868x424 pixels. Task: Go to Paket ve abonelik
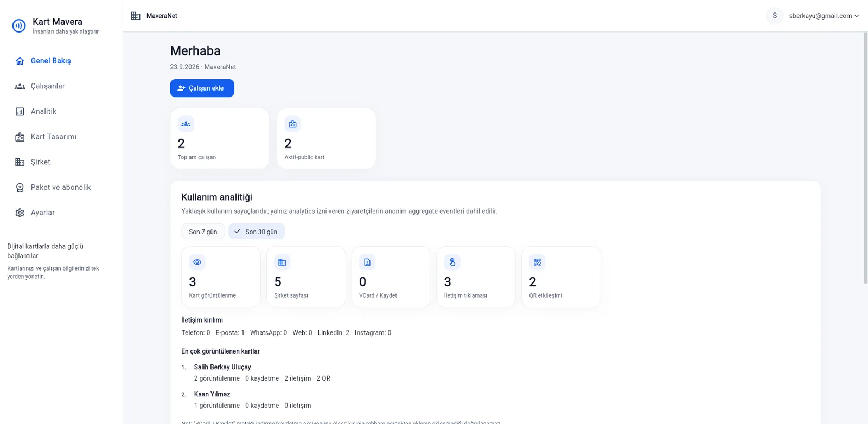pyautogui.click(x=61, y=188)
